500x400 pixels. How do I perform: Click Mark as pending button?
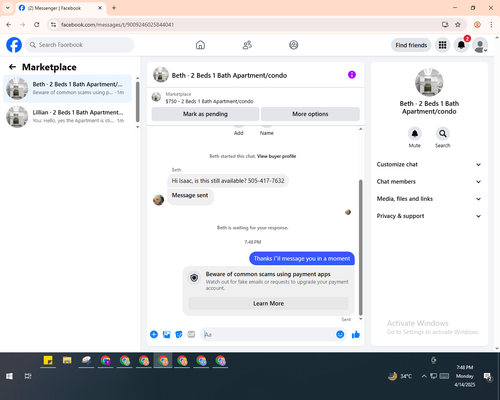click(205, 114)
